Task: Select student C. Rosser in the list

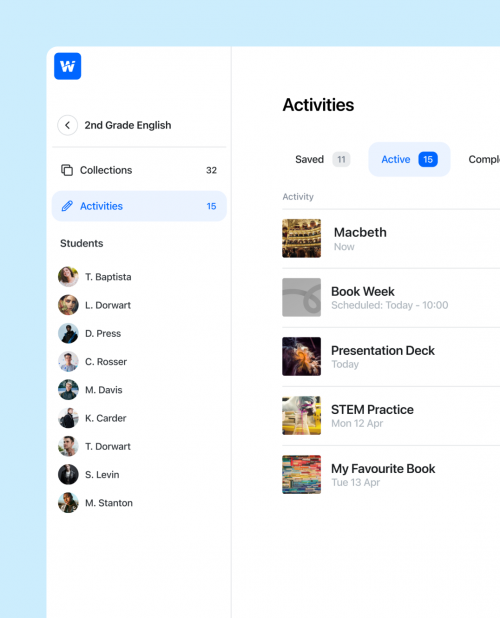Action: (93, 361)
